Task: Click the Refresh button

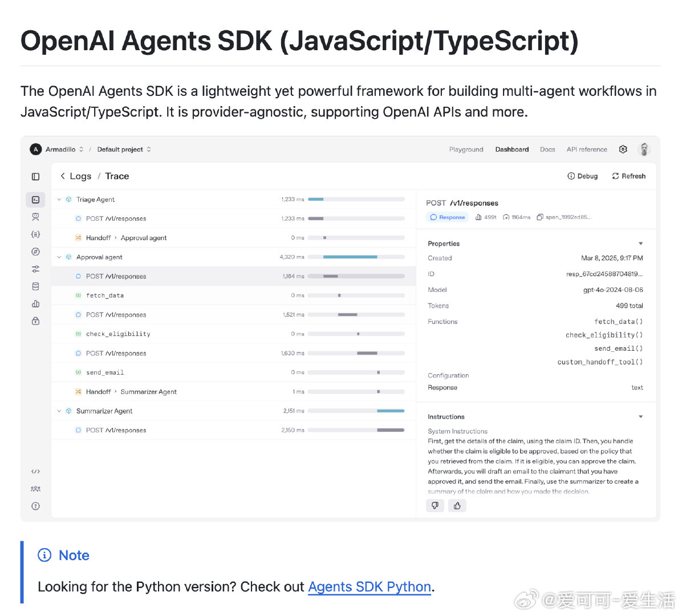Action: pyautogui.click(x=628, y=176)
